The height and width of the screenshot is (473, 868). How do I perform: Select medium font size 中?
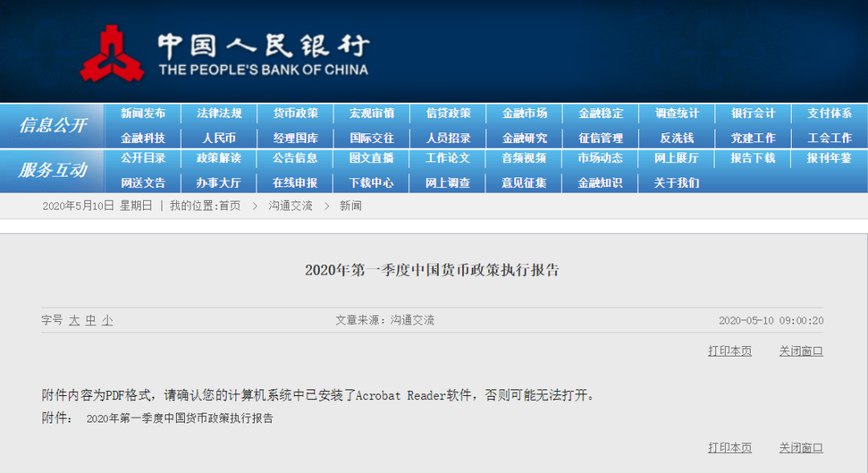(91, 320)
